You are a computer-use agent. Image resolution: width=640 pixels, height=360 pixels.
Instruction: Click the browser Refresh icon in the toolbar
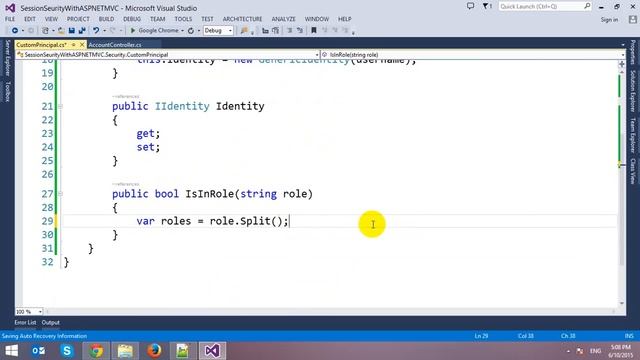(x=191, y=31)
